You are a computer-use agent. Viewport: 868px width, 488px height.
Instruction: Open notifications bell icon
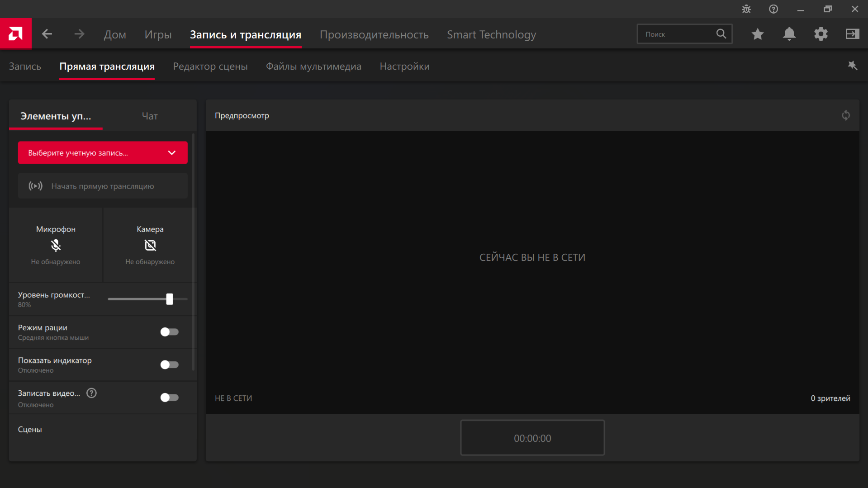[789, 34]
